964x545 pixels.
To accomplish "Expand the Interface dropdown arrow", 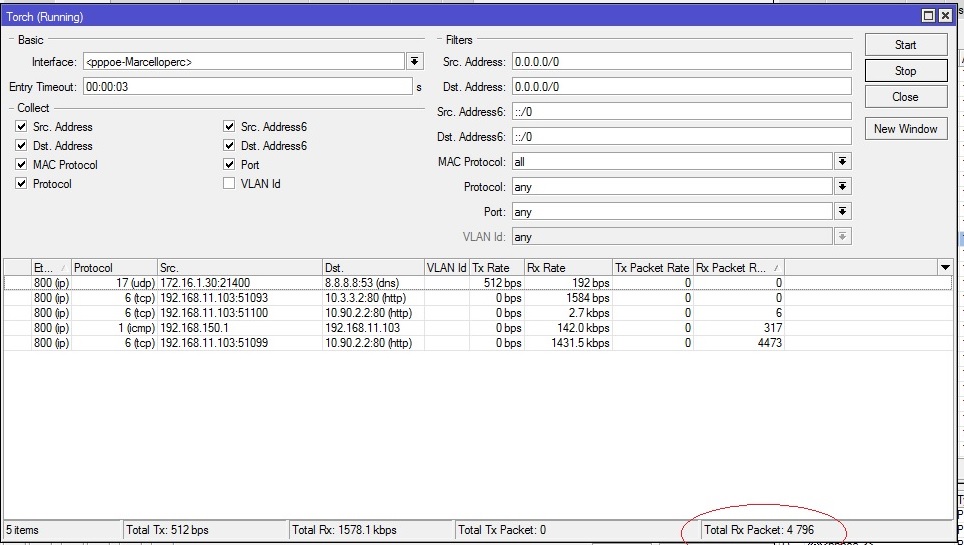I will (415, 62).
